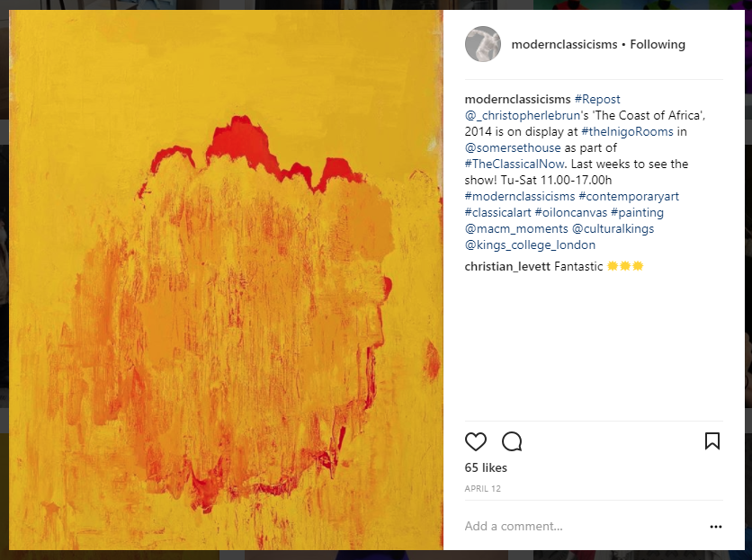The height and width of the screenshot is (560, 752).
Task: Open christian_levett commenter profile
Action: point(507,267)
